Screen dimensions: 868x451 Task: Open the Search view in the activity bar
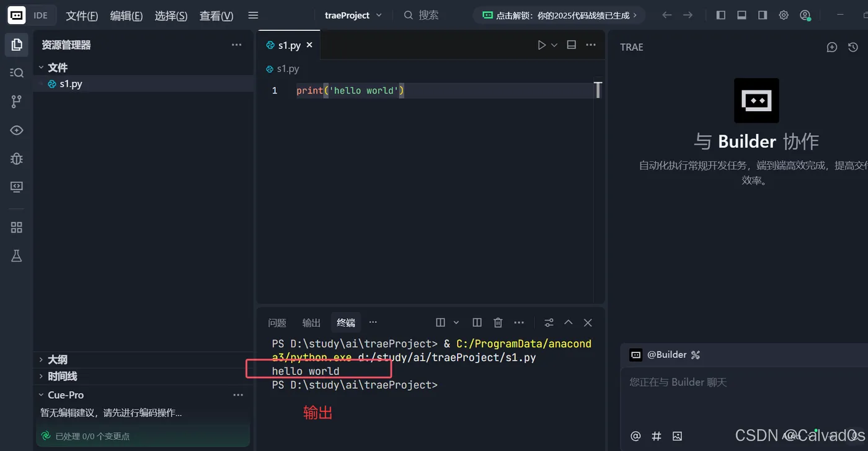[17, 73]
